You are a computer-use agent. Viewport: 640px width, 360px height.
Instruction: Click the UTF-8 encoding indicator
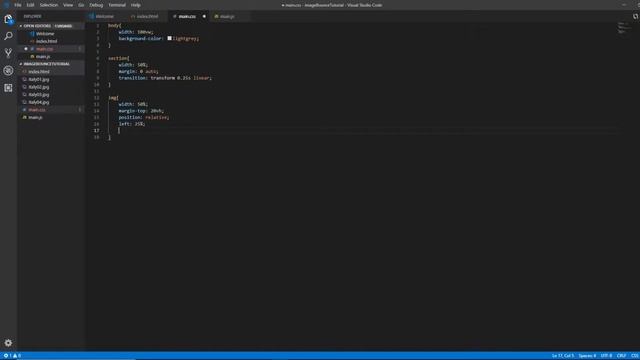click(606, 356)
